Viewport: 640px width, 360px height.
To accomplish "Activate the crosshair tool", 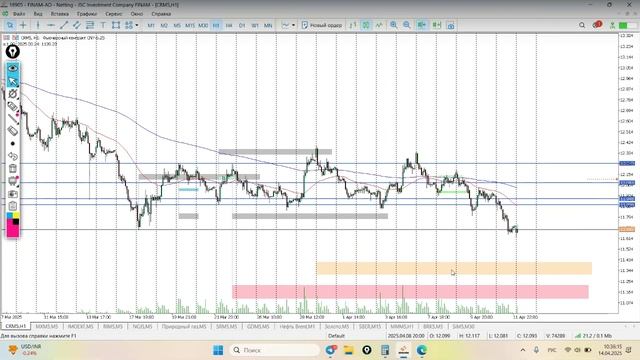I will tap(23, 25).
